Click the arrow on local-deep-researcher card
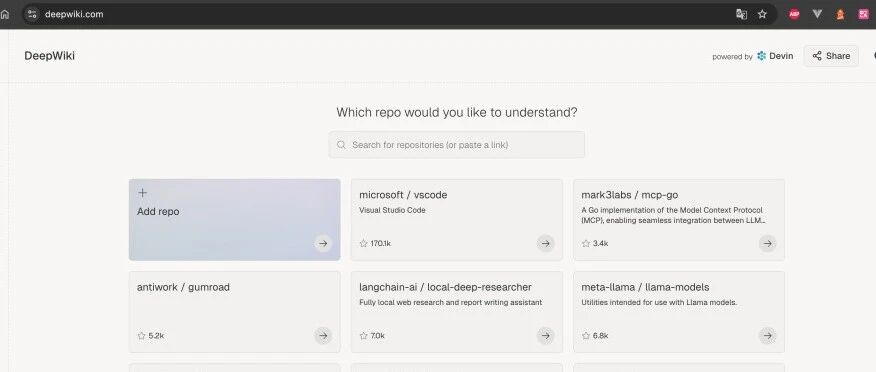 tap(545, 336)
